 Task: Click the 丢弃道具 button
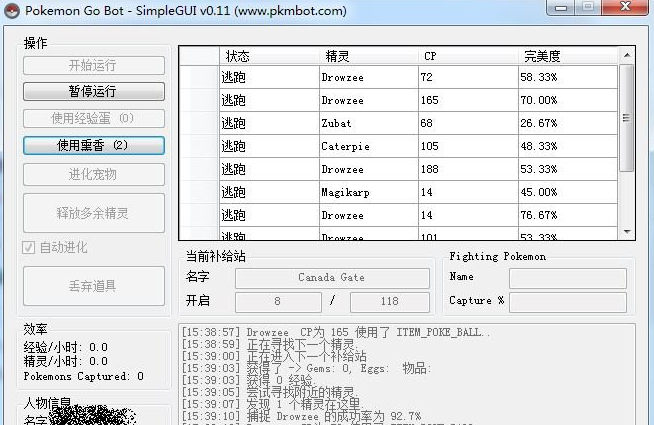pyautogui.click(x=94, y=286)
